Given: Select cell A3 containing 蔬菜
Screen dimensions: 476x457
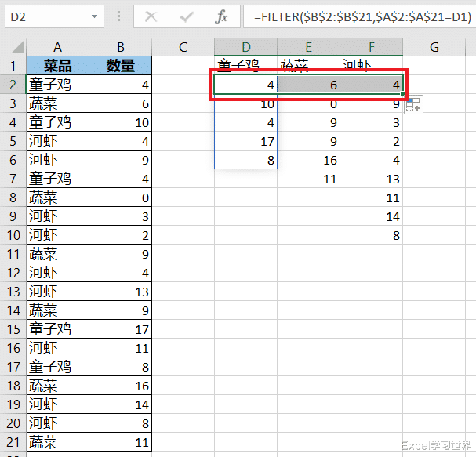Looking at the screenshot, I should tap(58, 103).
